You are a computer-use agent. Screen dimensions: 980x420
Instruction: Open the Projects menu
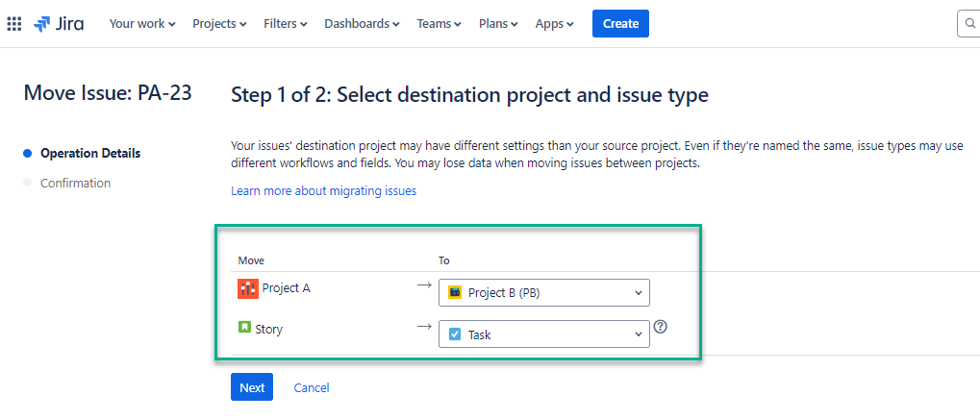(219, 24)
